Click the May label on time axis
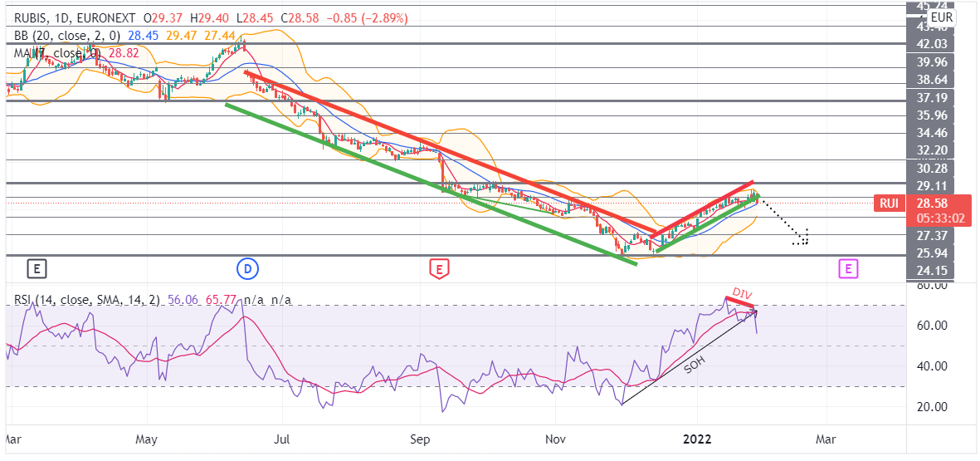Screen dimensions: 980x461 click(146, 439)
